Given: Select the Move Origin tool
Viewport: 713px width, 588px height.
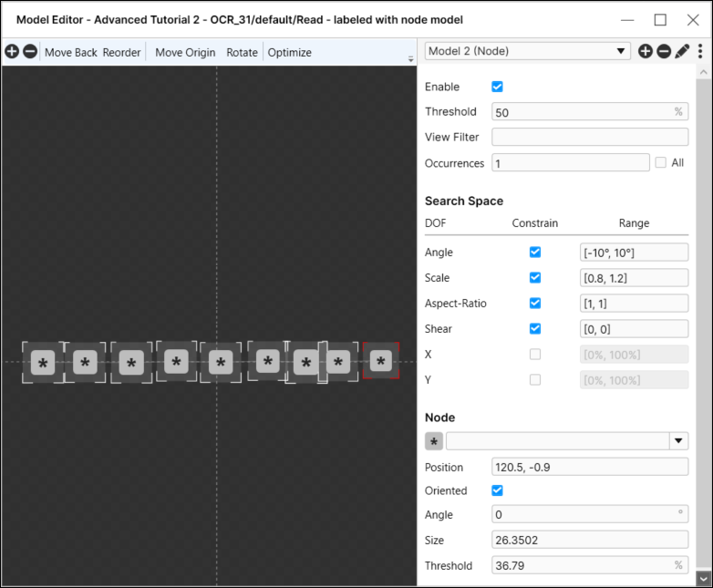Looking at the screenshot, I should pos(185,52).
